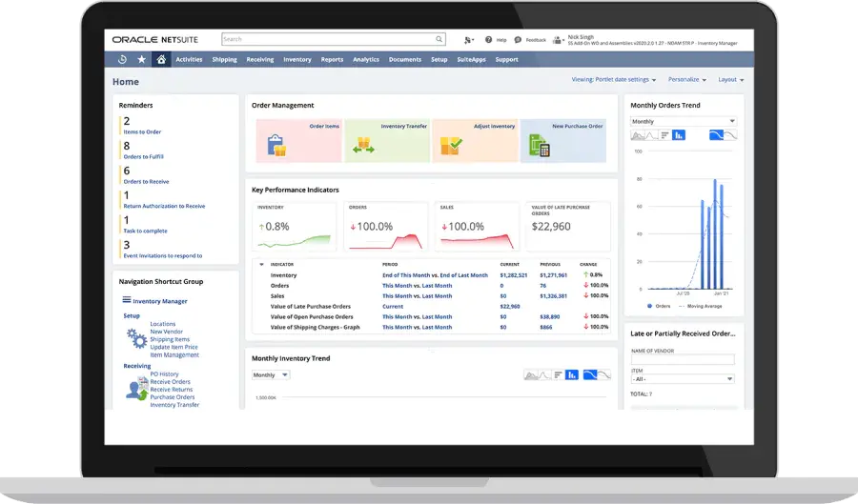Click the search magnifier icon

(x=439, y=40)
